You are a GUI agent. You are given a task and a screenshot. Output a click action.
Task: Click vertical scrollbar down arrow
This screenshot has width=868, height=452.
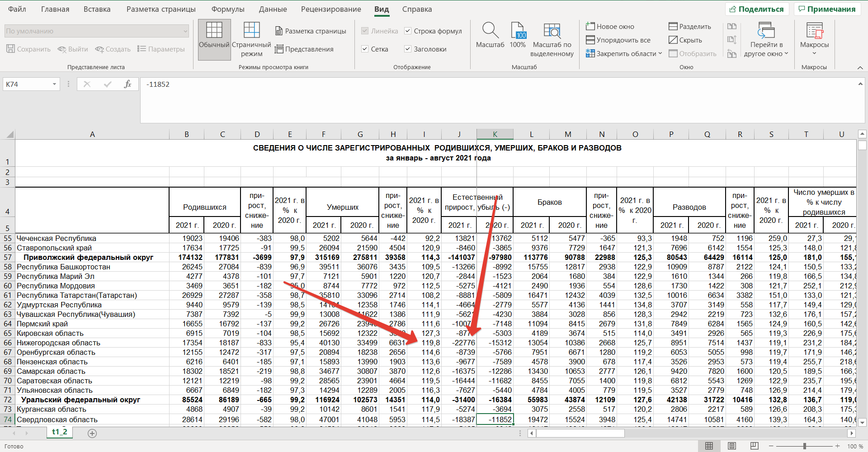(x=862, y=423)
